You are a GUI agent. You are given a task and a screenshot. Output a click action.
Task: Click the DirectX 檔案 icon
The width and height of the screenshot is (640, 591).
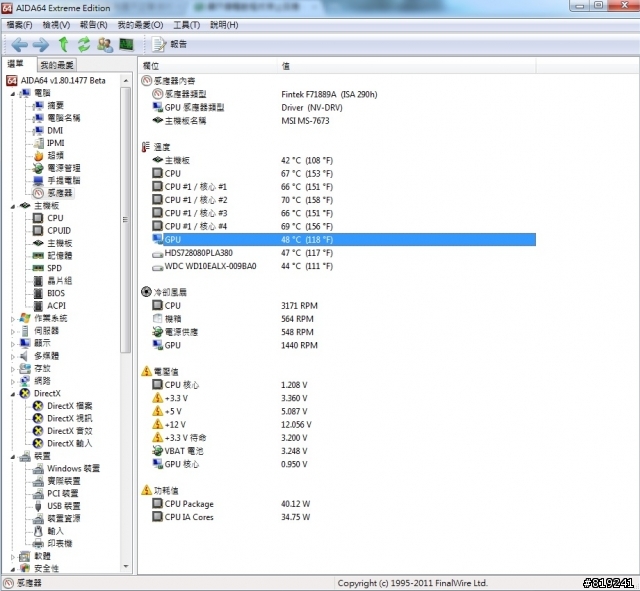[x=38, y=406]
